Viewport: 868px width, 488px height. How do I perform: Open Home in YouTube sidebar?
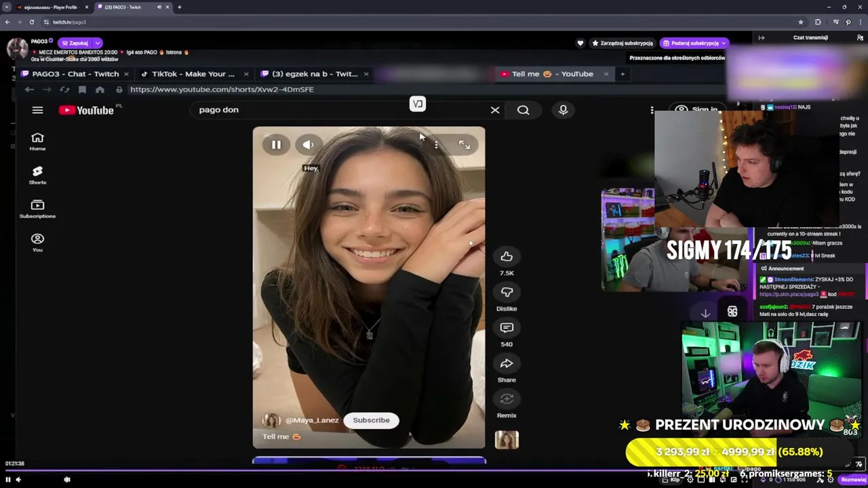pos(37,141)
